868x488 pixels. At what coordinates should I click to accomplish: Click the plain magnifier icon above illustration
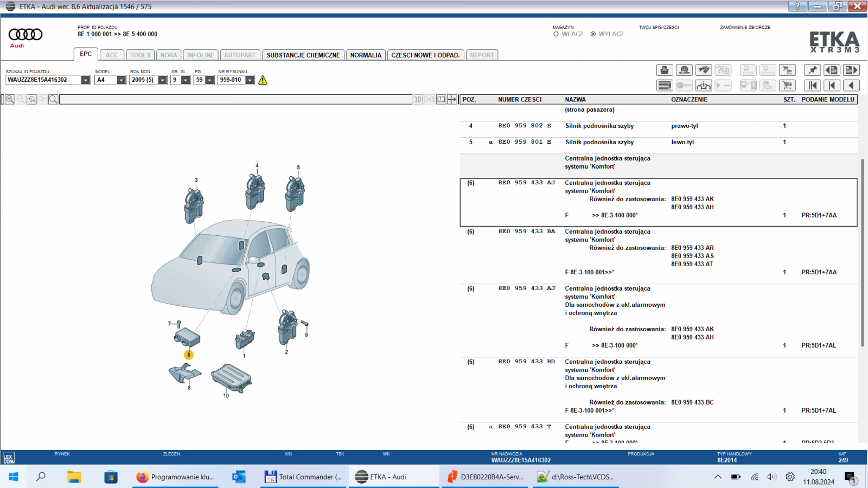(x=53, y=99)
